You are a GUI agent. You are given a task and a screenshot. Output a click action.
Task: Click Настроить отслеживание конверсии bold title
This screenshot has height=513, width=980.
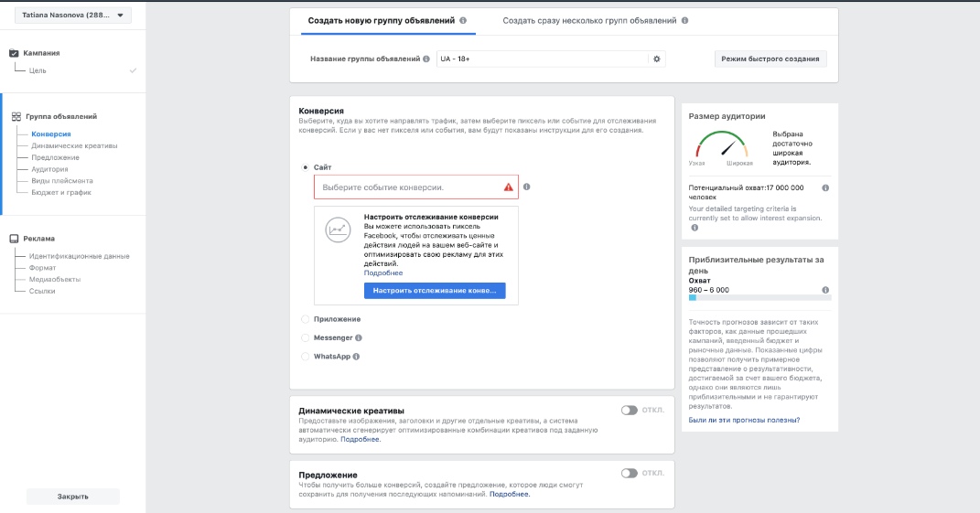pos(431,217)
